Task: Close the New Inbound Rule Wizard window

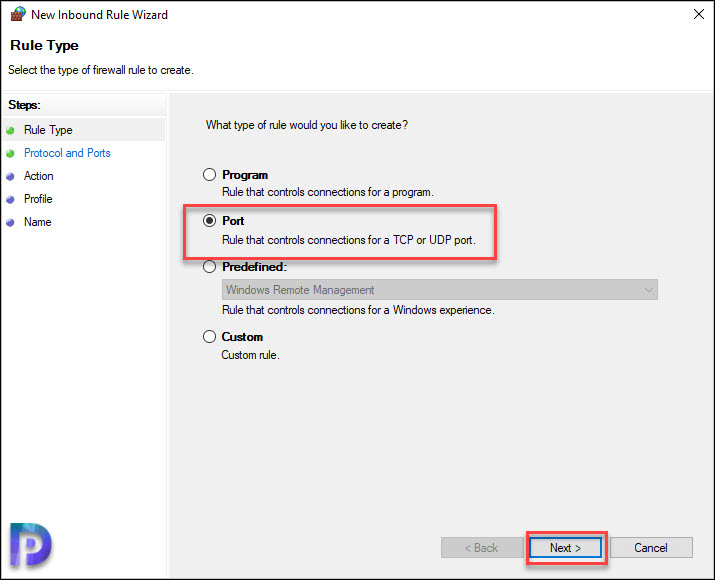Action: point(699,14)
